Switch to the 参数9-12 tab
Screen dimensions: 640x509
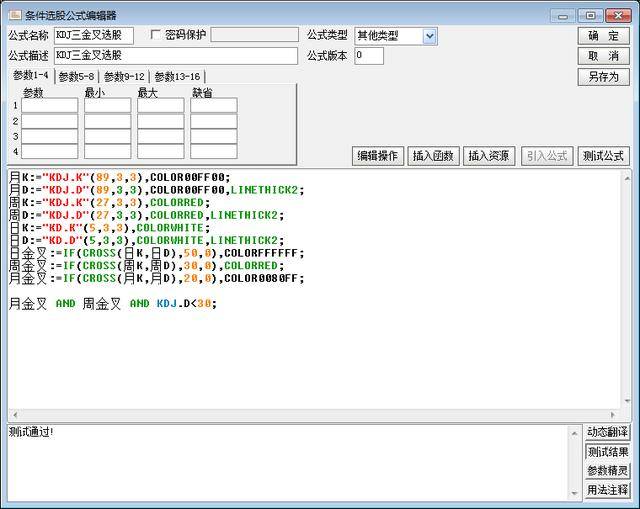point(126,76)
